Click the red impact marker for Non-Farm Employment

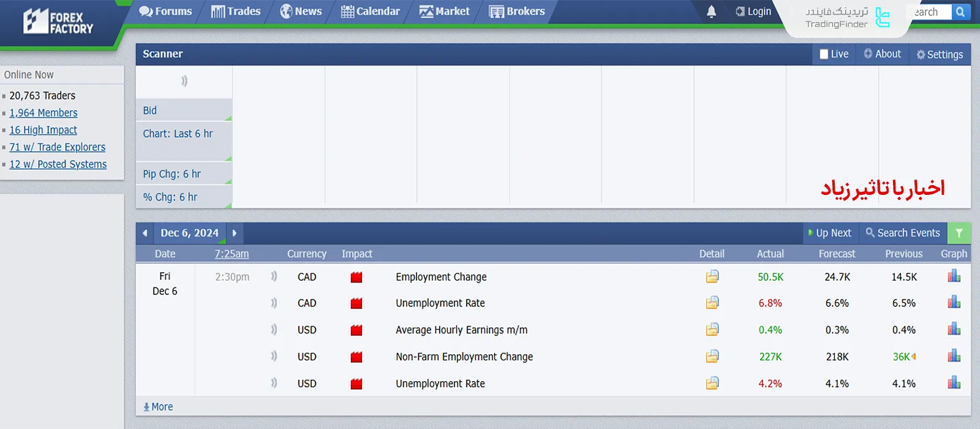tap(356, 357)
